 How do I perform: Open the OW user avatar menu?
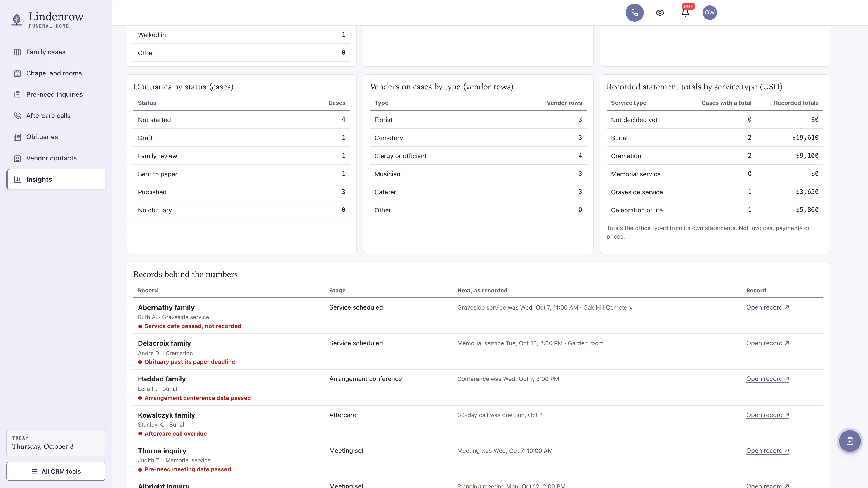pyautogui.click(x=709, y=13)
